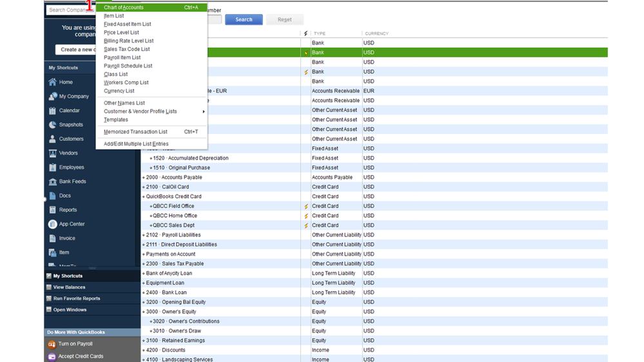Screen dimensions: 644x362
Task: Expand the Equipment Loan row
Action: 144,283
